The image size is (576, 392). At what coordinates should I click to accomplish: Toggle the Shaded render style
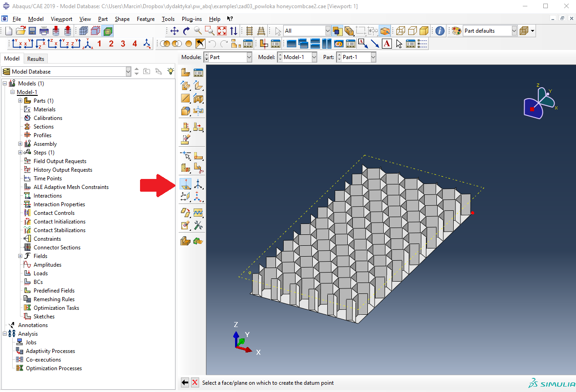pos(424,31)
